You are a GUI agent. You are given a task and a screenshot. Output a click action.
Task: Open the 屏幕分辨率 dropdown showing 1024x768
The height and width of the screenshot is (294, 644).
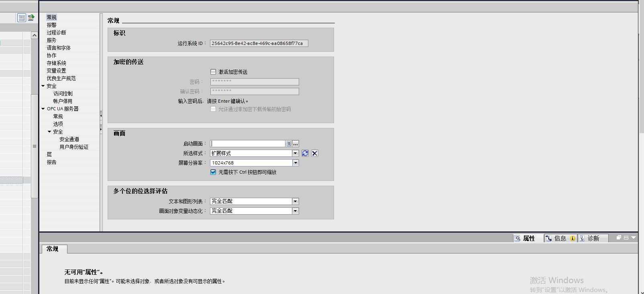296,163
